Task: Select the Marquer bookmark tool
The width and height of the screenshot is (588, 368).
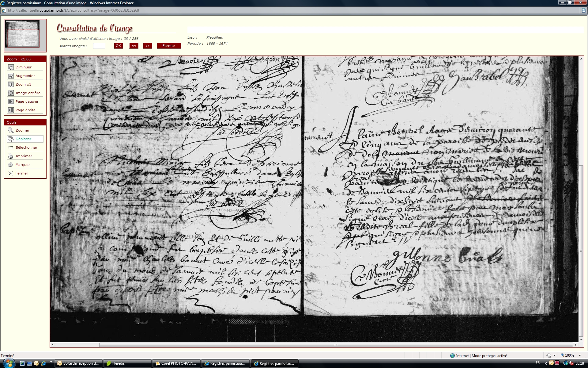Action: tap(11, 165)
